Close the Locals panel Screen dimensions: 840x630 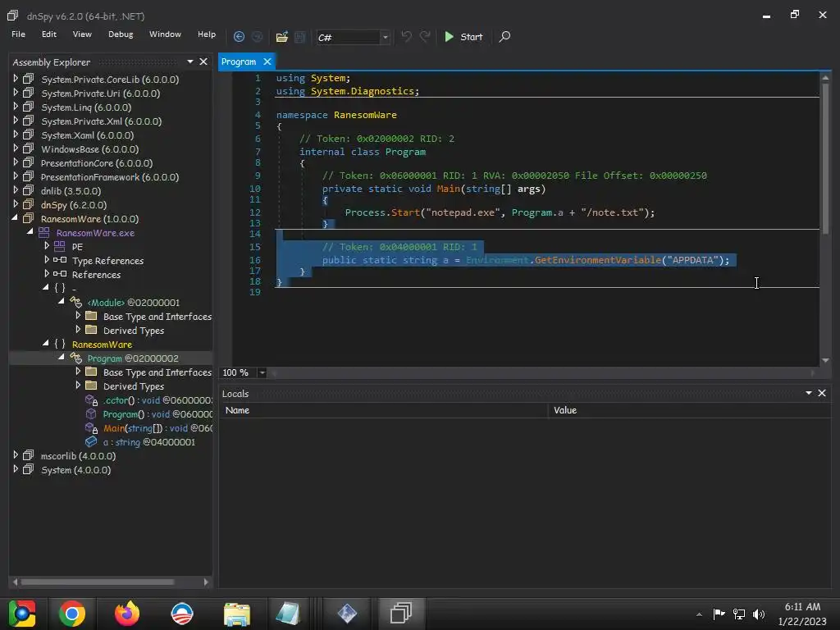(x=822, y=394)
